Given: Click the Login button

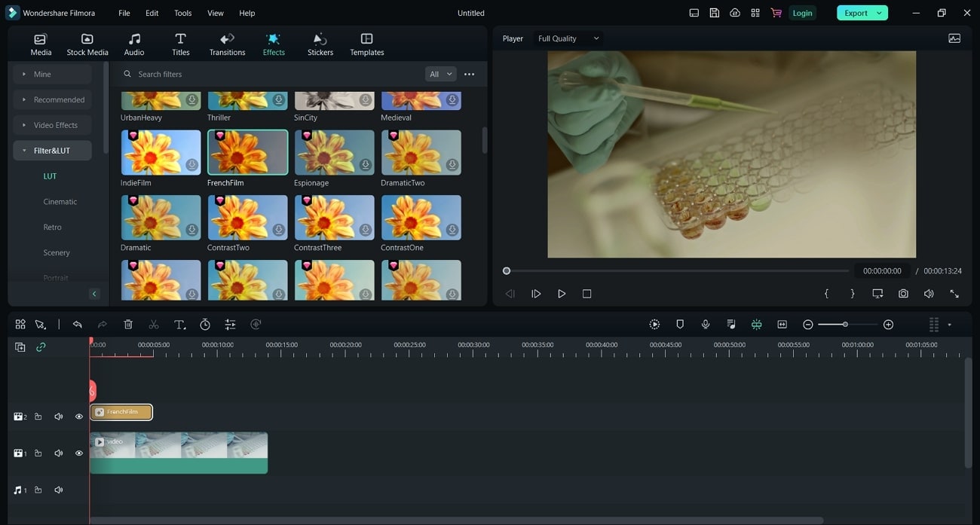Looking at the screenshot, I should 802,13.
